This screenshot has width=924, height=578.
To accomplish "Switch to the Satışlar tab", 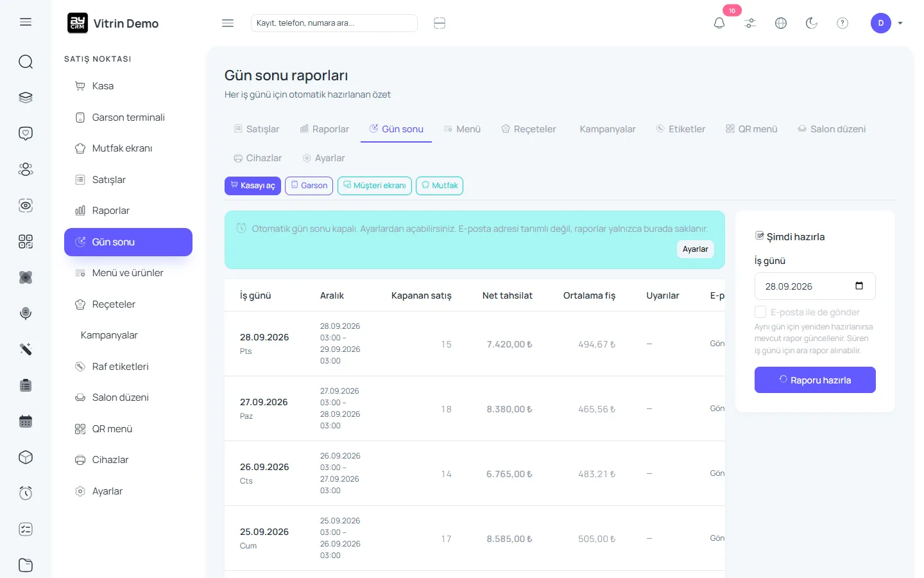I will tap(257, 129).
